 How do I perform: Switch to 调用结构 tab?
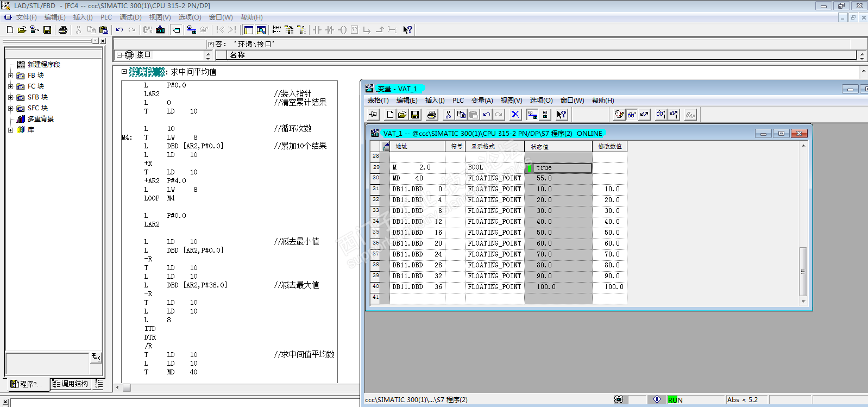[x=71, y=384]
